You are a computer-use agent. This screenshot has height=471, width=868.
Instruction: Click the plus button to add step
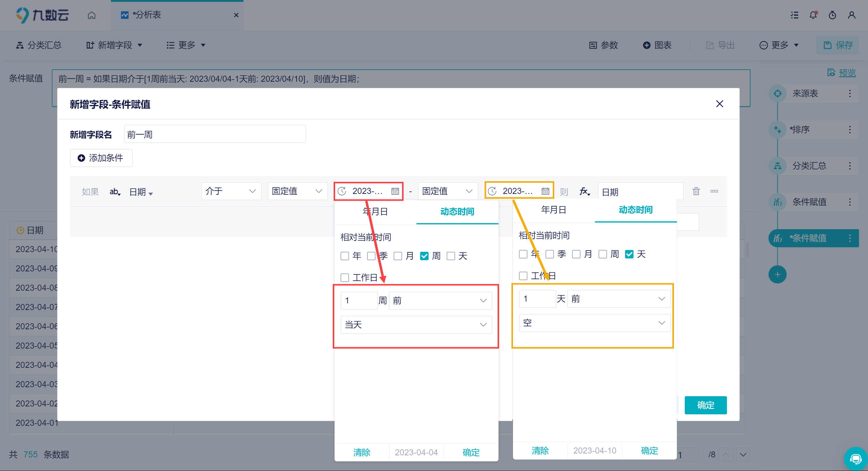click(x=777, y=274)
